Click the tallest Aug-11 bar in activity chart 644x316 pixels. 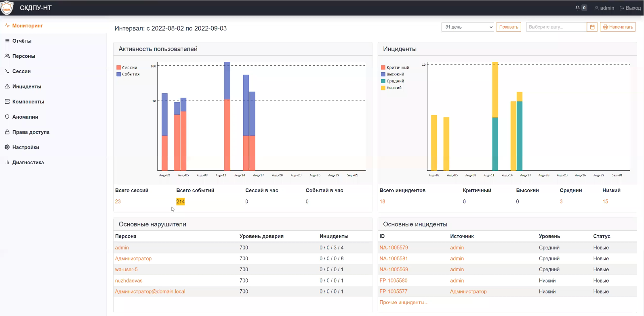pyautogui.click(x=227, y=116)
